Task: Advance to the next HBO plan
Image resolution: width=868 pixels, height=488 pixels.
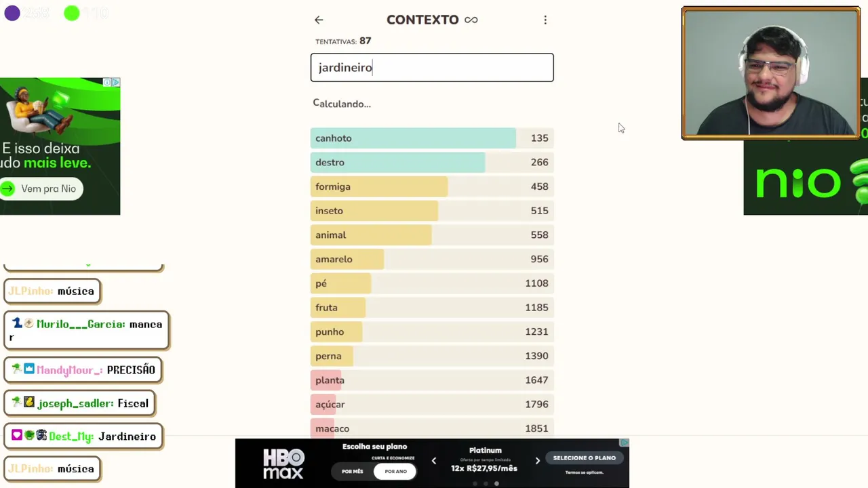Action: [x=537, y=461]
